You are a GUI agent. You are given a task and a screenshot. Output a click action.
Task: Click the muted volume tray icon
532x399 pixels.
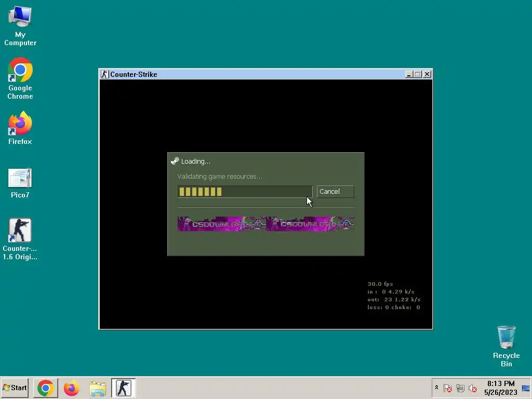[473, 388]
